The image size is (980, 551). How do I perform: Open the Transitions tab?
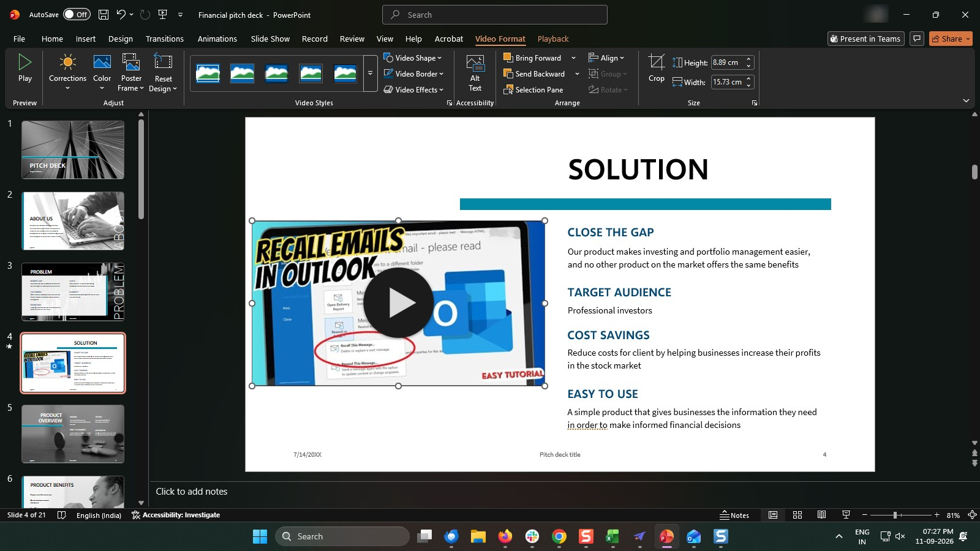click(164, 39)
